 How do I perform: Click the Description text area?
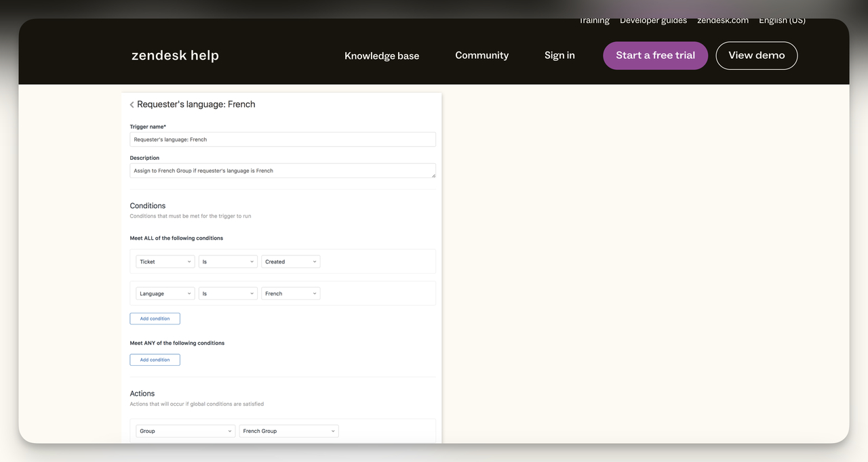click(x=282, y=170)
